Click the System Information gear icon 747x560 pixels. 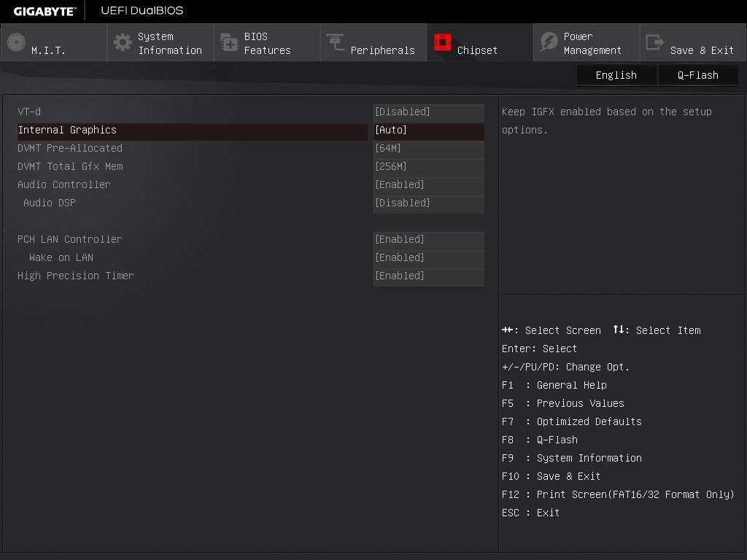click(x=123, y=43)
